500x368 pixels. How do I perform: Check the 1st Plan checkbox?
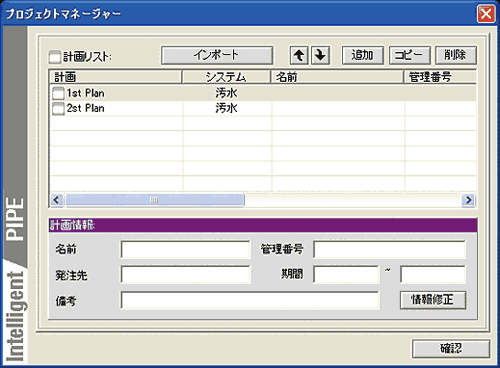click(58, 93)
